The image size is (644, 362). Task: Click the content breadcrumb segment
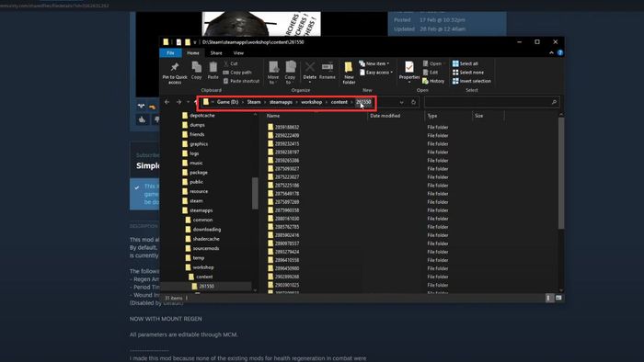click(339, 102)
